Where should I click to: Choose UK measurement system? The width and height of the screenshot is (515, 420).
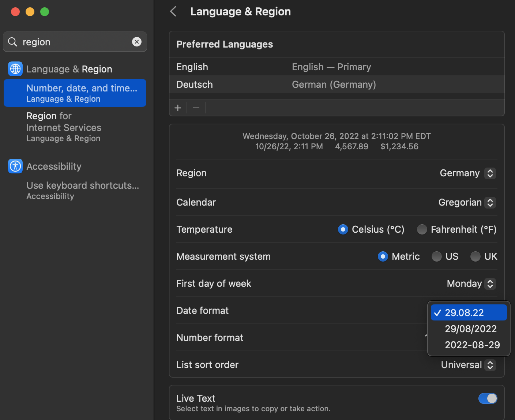pyautogui.click(x=475, y=256)
